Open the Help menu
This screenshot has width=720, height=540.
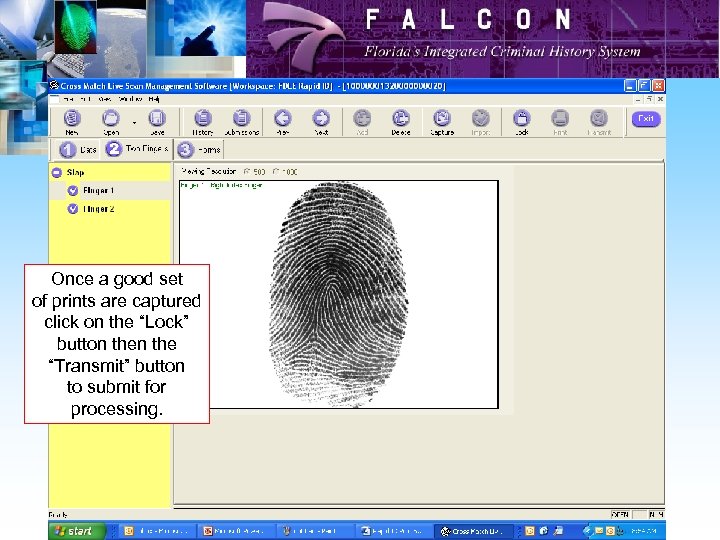[154, 99]
